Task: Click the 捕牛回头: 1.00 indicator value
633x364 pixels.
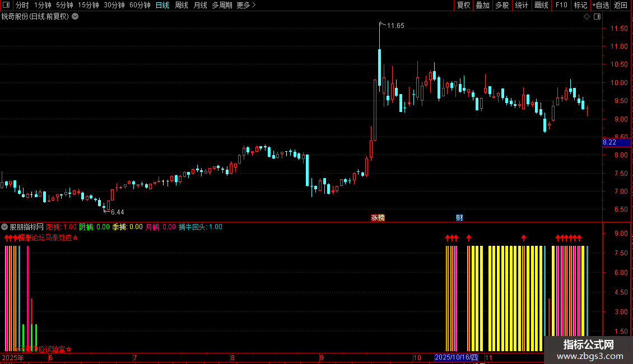Action: (x=200, y=227)
